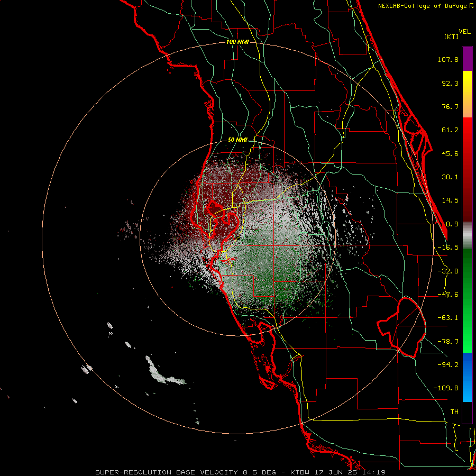Click the 107.8 velocity scale value
476x476 pixels.
click(x=448, y=59)
